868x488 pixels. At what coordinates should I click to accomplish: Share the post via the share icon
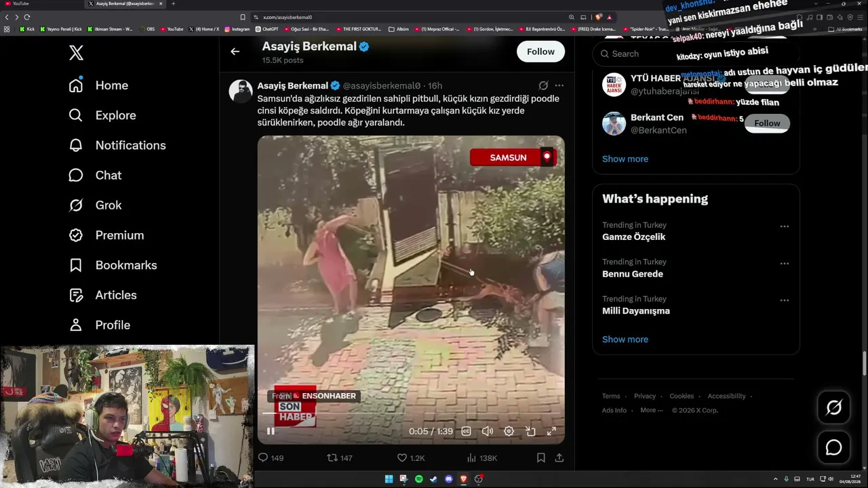coord(559,458)
